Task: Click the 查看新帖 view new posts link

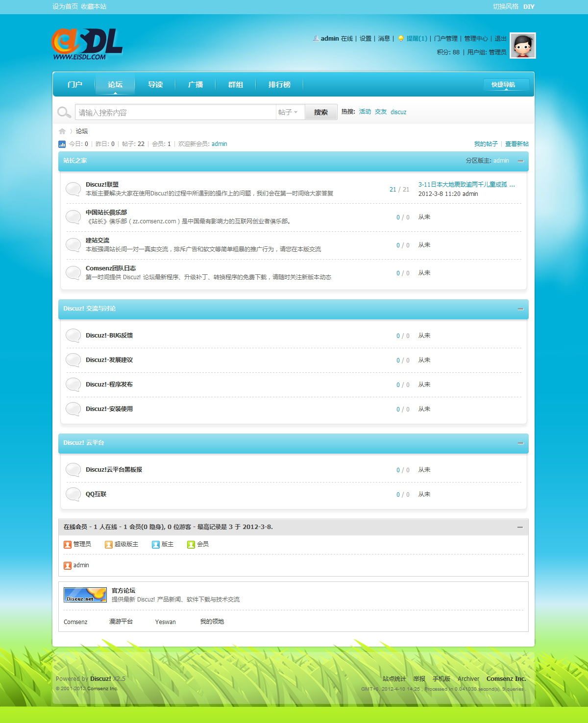Action: coord(517,144)
